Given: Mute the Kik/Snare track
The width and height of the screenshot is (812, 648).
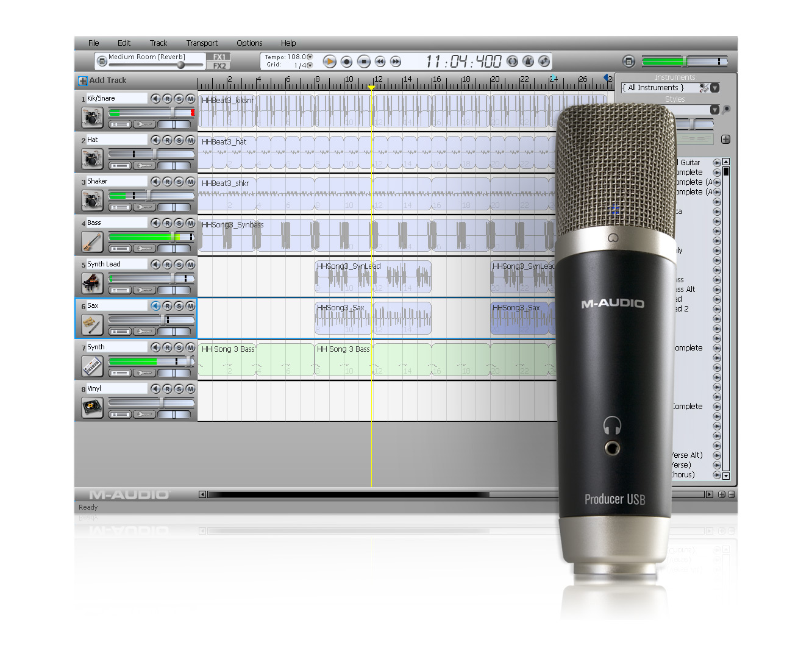Looking at the screenshot, I should (x=190, y=99).
